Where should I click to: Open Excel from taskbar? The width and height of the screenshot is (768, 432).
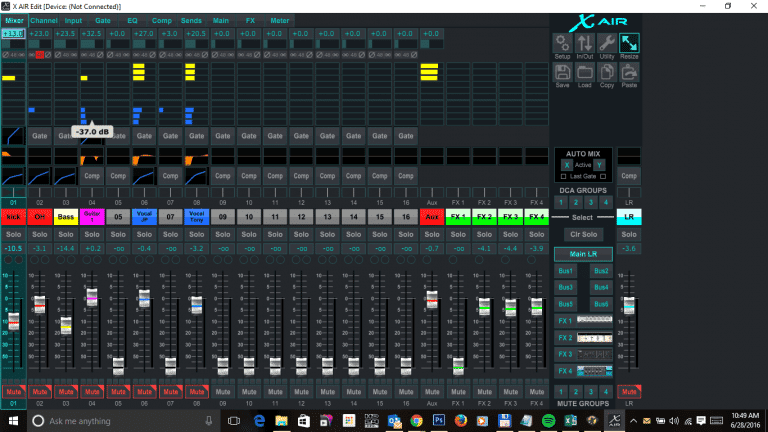coord(571,421)
